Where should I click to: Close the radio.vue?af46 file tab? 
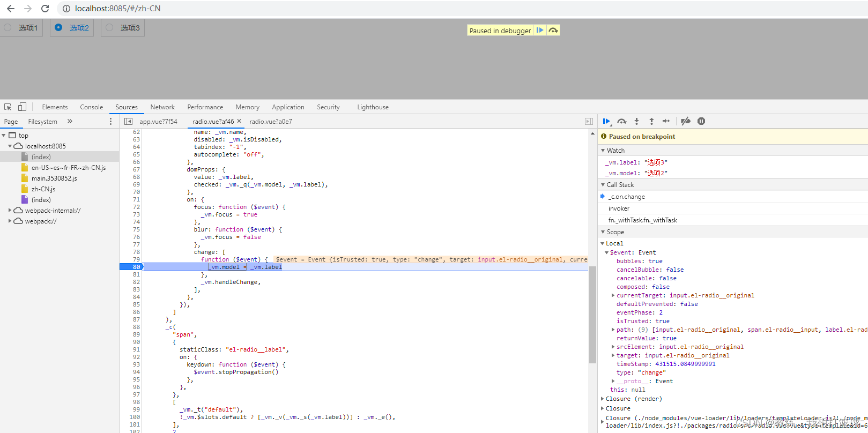[239, 121]
